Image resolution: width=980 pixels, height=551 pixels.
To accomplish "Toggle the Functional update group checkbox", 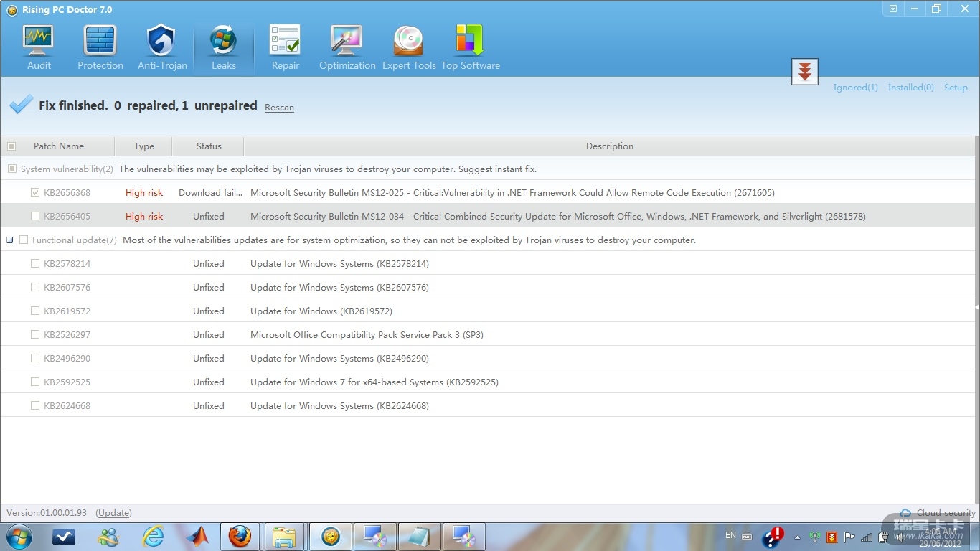I will [24, 240].
